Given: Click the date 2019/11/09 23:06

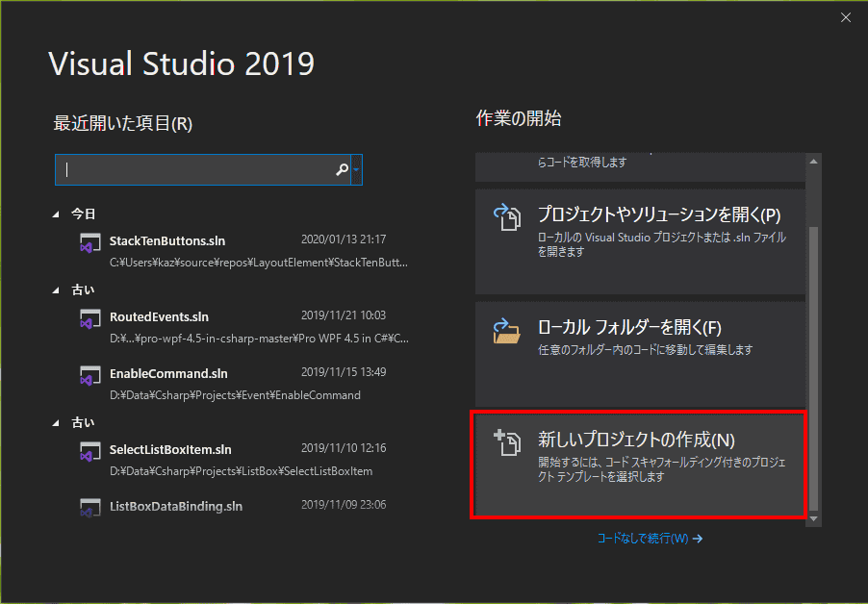Looking at the screenshot, I should (x=344, y=504).
